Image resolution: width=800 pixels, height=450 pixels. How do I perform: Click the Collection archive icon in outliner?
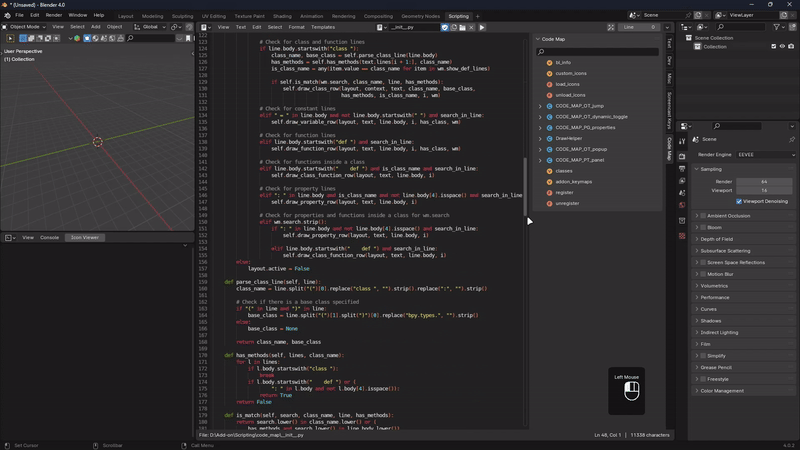tap(697, 46)
